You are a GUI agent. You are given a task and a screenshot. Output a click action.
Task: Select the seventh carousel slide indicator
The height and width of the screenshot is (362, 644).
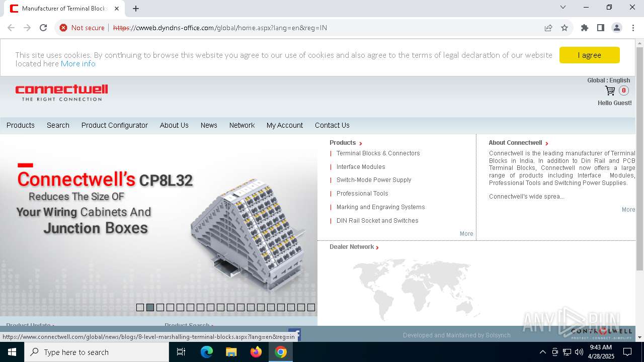pos(200,307)
